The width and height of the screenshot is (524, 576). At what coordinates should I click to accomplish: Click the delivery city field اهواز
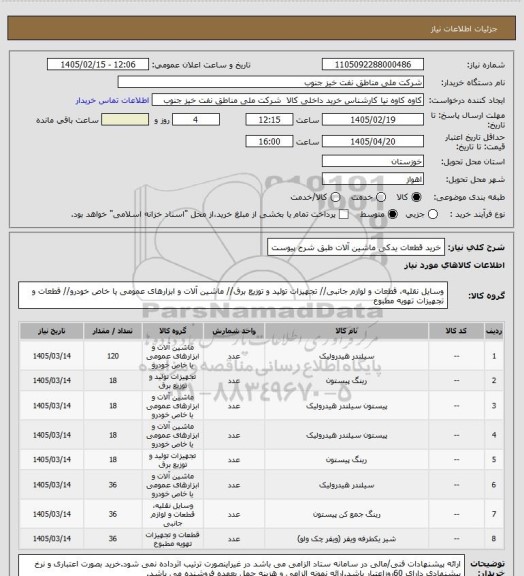[x=373, y=179]
